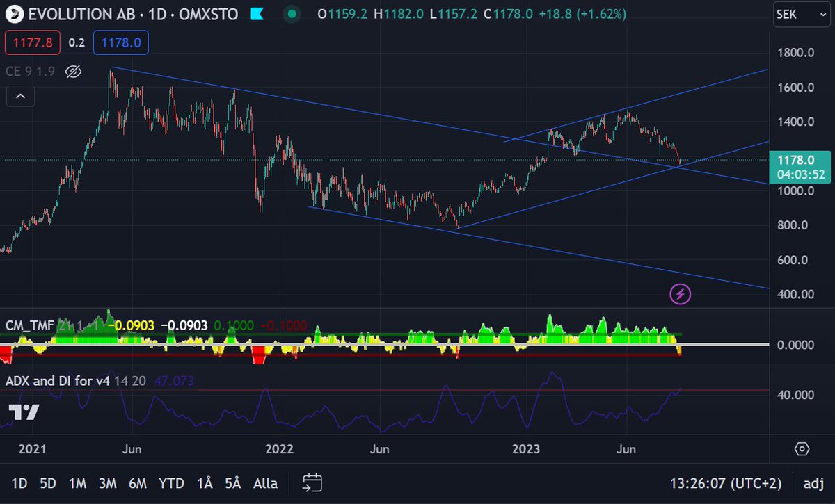Select the 5D time range
Viewport: 835px width, 504px height.
pyautogui.click(x=48, y=483)
